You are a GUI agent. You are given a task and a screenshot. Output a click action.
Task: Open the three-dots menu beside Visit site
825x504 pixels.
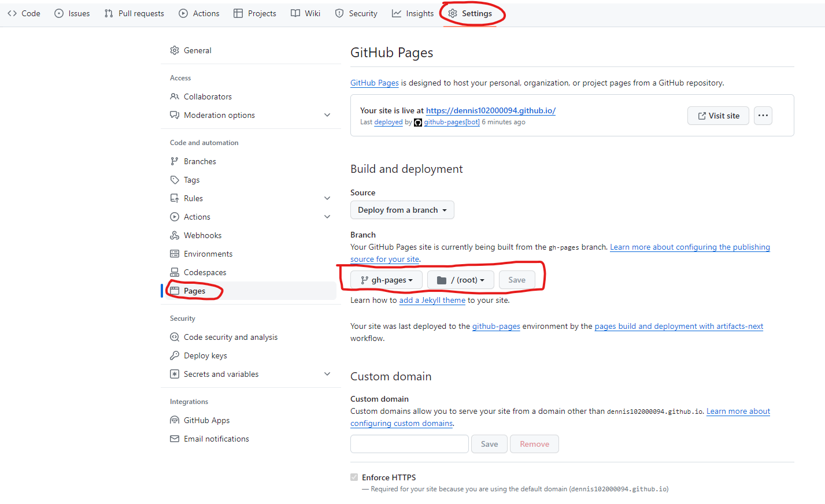763,116
